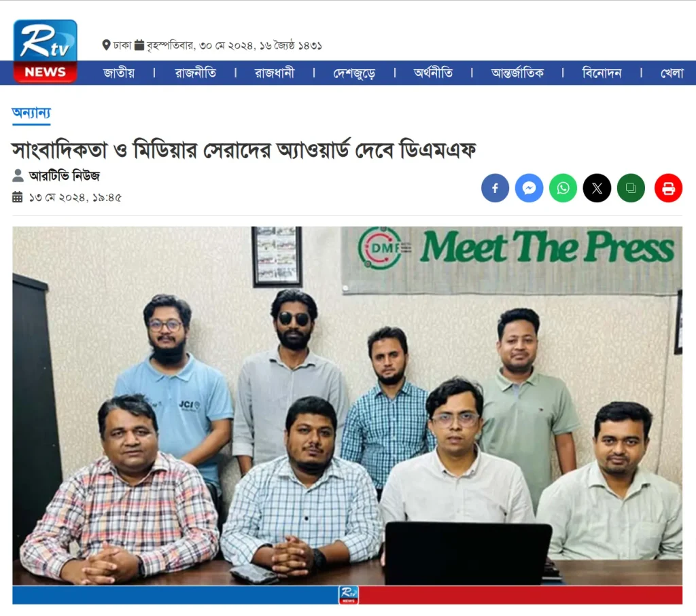Share on X (Twitter)

(597, 188)
